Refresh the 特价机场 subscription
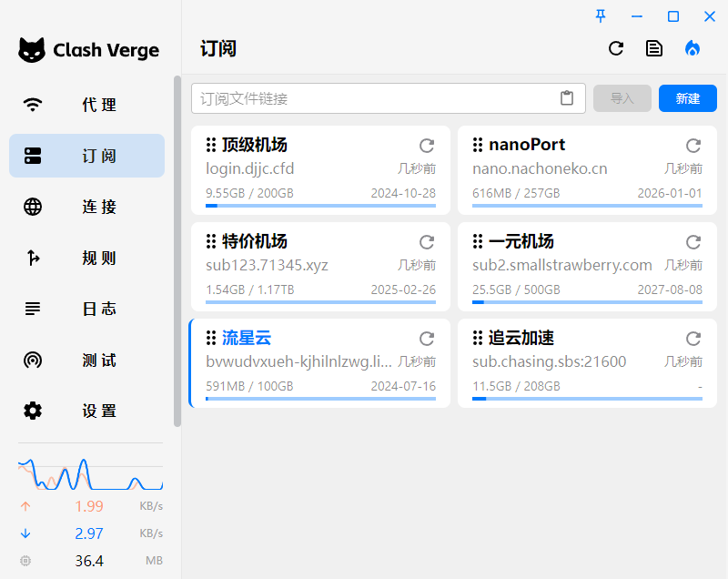This screenshot has width=728, height=579. pyautogui.click(x=427, y=242)
